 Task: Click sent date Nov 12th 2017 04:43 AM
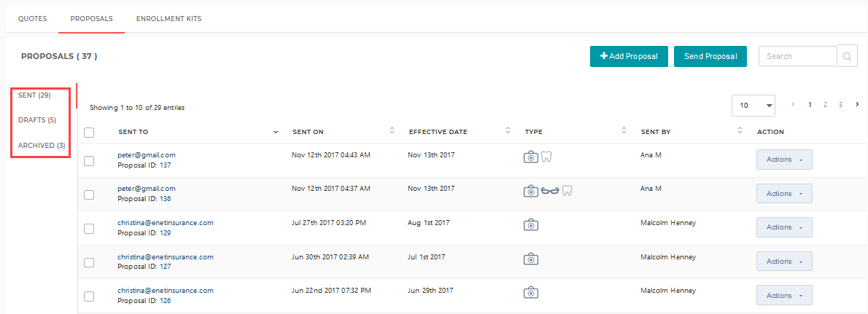tap(331, 154)
